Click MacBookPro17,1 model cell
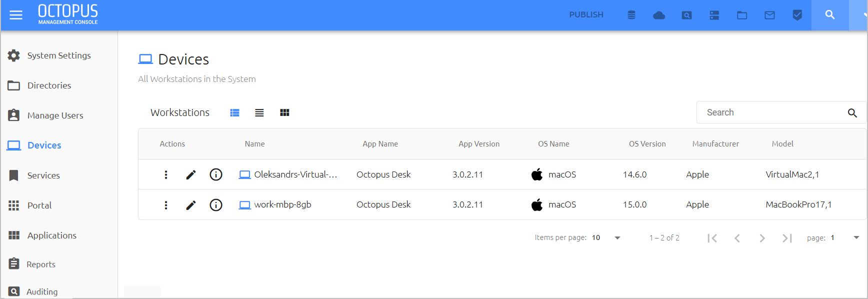This screenshot has height=299, width=868. point(798,204)
